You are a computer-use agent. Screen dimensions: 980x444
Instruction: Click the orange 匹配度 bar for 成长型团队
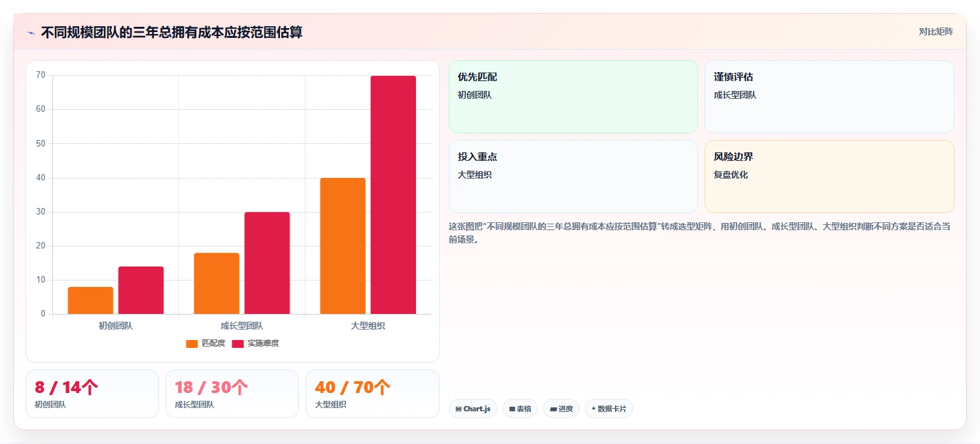click(x=217, y=283)
